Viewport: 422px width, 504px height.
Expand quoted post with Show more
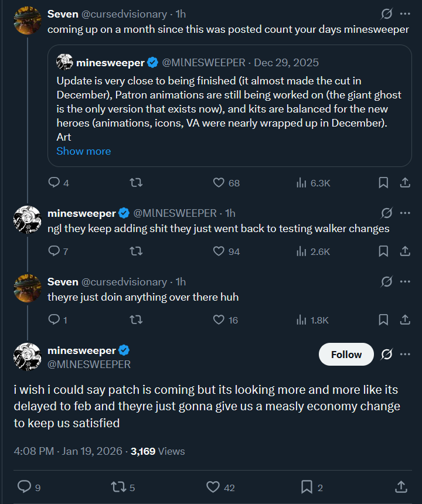(83, 151)
